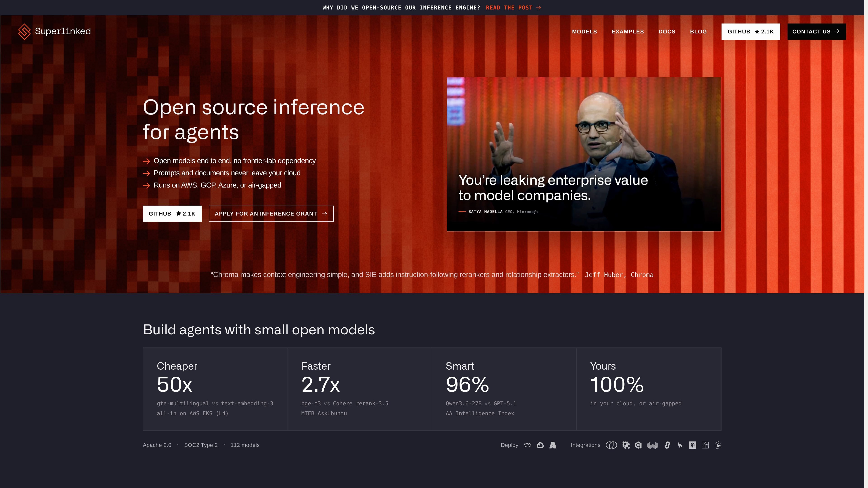The width and height of the screenshot is (868, 488).
Task: Open the Qdrant hexagon integration icon
Action: [x=638, y=445]
